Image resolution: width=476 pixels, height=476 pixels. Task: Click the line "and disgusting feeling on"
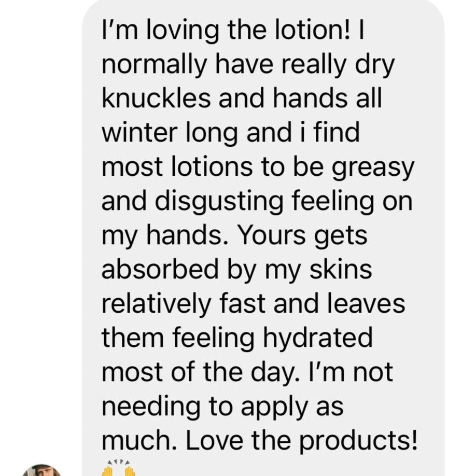click(x=257, y=202)
